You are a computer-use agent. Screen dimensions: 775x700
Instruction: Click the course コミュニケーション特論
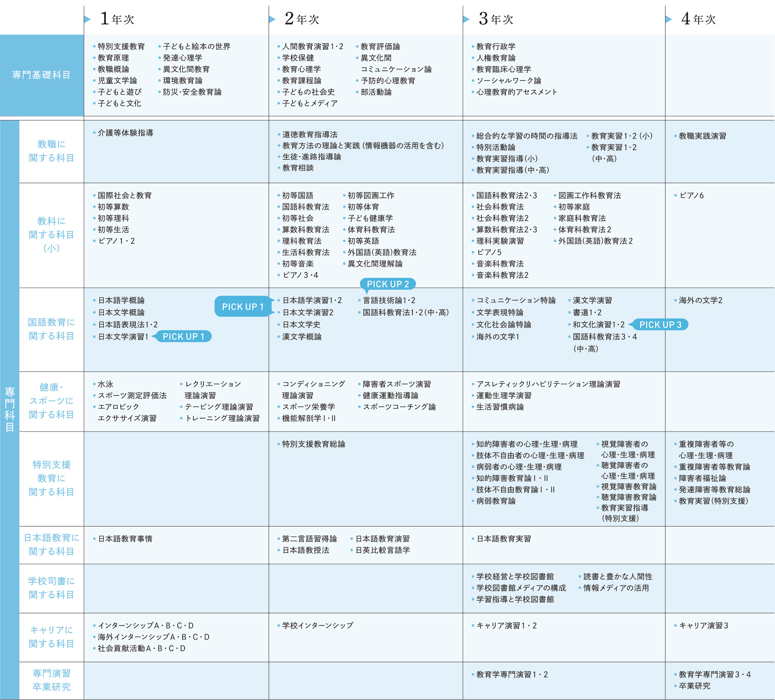pos(516,300)
